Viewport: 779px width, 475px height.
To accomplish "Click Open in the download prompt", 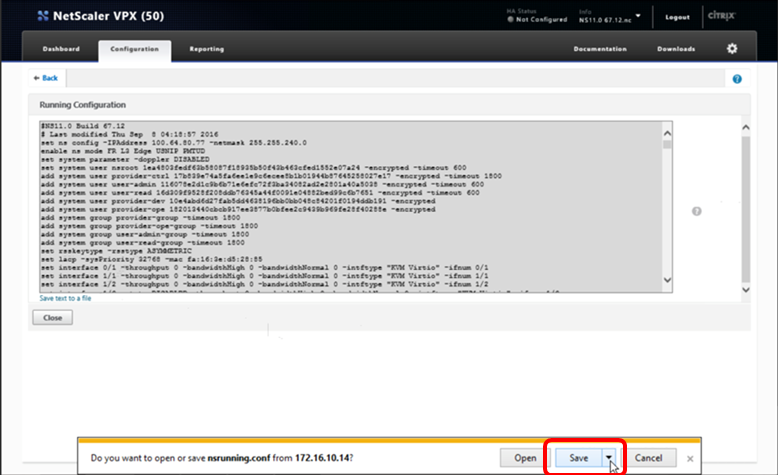I will [525, 458].
